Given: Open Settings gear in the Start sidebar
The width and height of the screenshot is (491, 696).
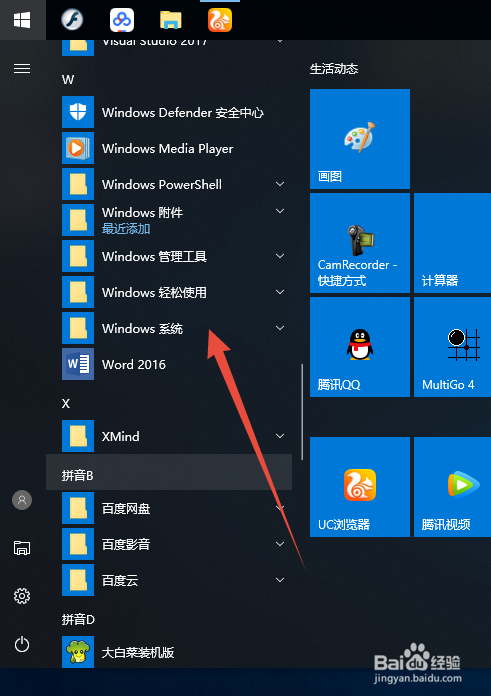Looking at the screenshot, I should [22, 596].
